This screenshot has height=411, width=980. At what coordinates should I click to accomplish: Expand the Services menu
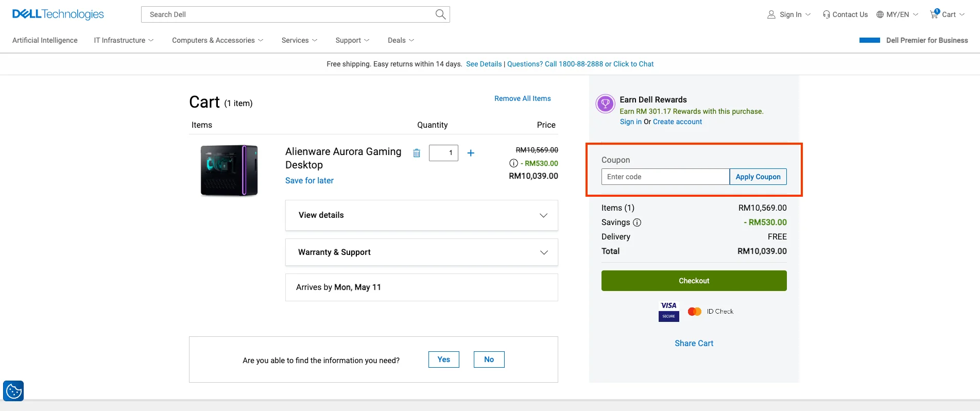click(299, 40)
